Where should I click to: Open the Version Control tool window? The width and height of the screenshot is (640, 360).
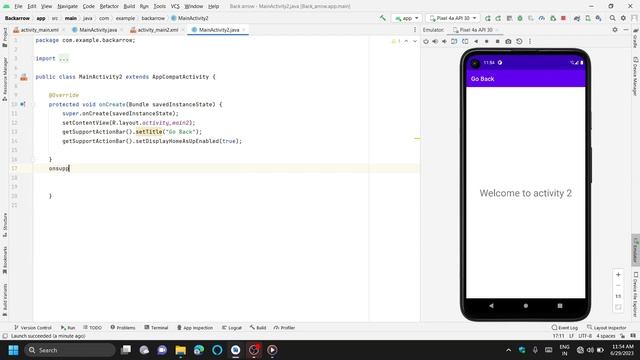(33, 328)
